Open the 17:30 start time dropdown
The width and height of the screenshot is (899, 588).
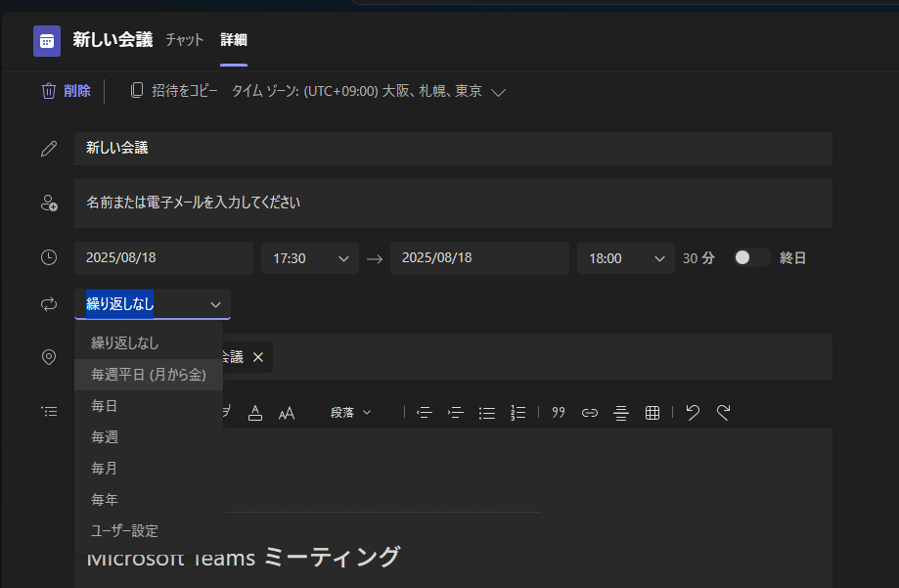pyautogui.click(x=309, y=258)
